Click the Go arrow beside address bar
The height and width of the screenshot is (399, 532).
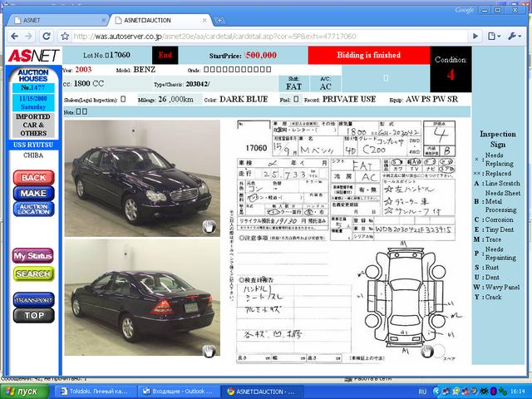click(x=475, y=36)
